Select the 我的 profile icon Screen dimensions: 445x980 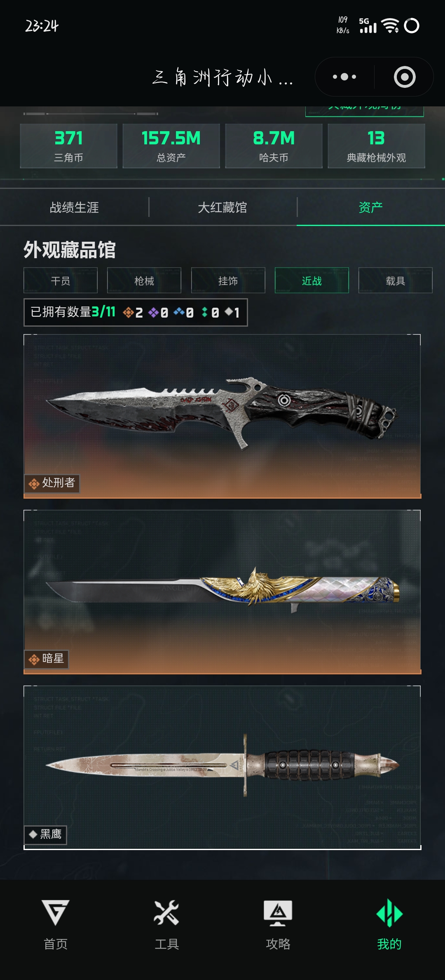389,912
